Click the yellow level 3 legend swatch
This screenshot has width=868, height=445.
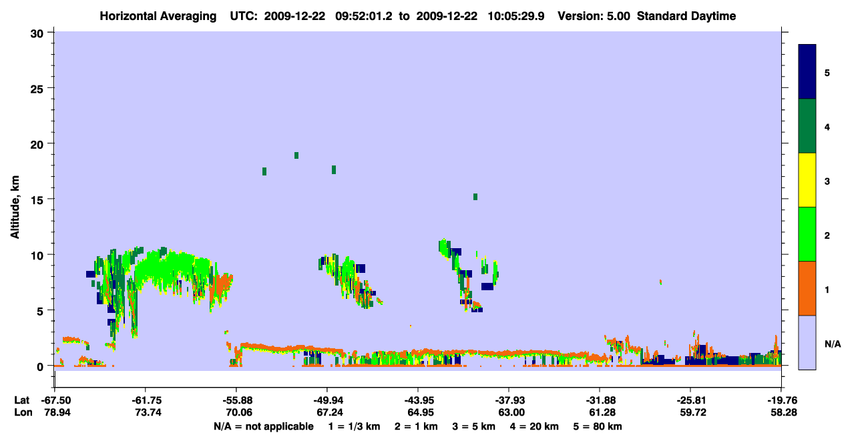pos(807,180)
